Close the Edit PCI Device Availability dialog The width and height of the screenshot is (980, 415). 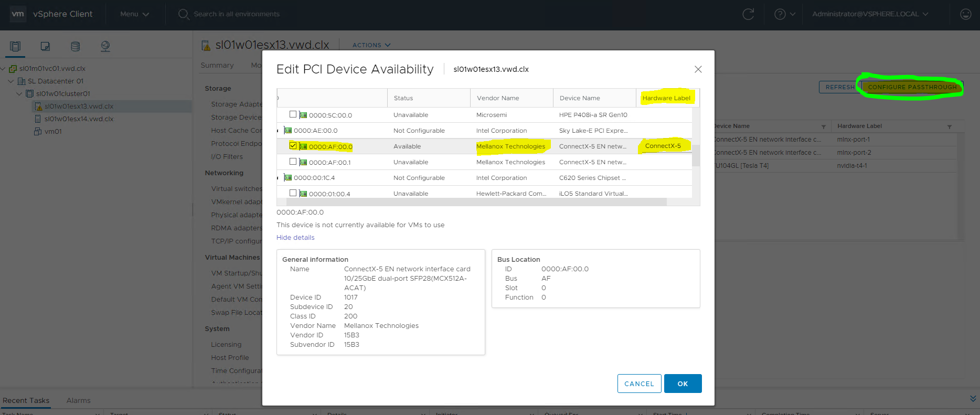coord(698,69)
